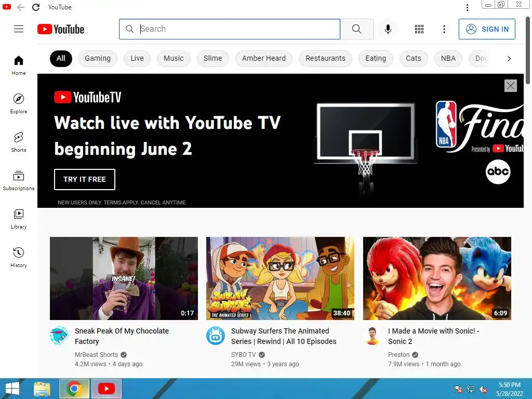Open MrBeast Shorts channel name link
Screen dimensions: 532x399
click(96, 354)
